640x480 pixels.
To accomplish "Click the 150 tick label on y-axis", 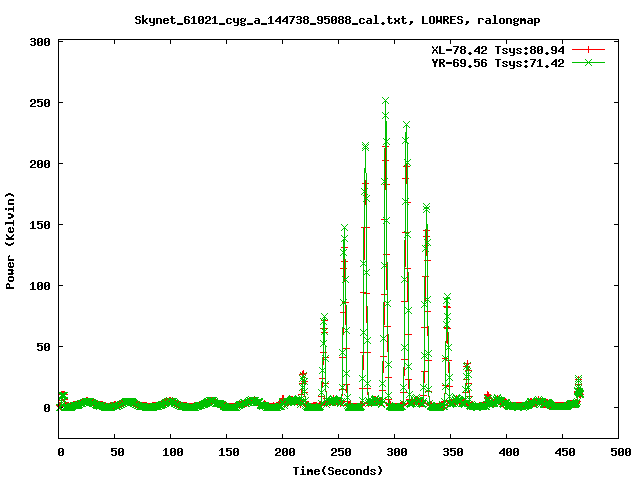I will point(42,225).
